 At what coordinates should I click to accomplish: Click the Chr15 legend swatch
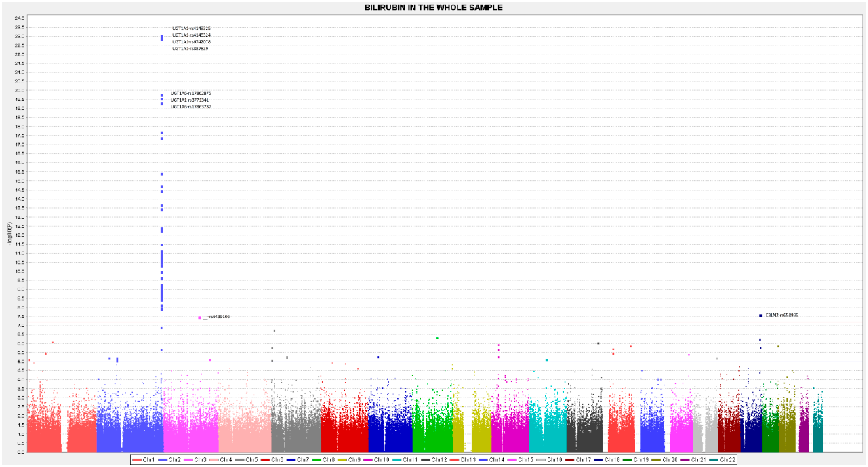(512, 460)
